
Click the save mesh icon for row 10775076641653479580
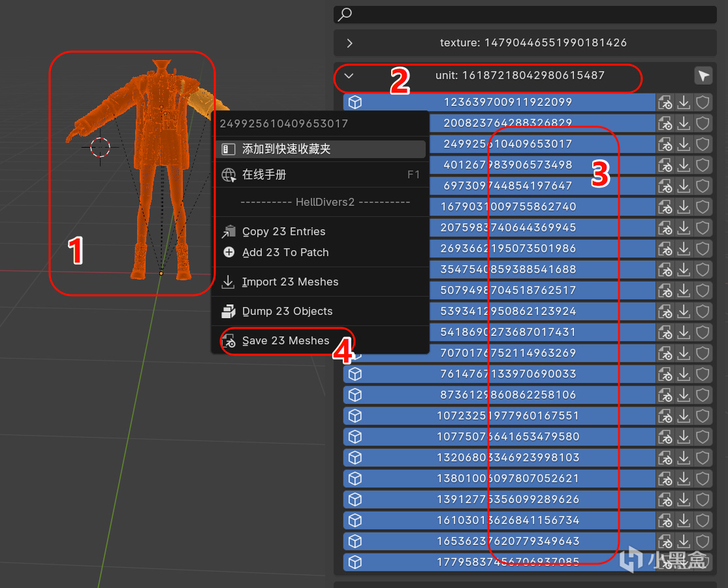(665, 436)
